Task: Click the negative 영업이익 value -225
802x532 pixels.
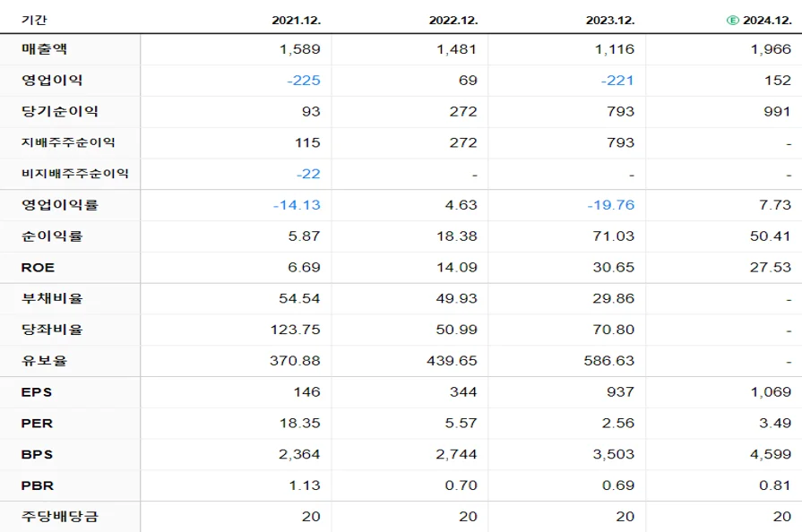Action: pos(304,81)
